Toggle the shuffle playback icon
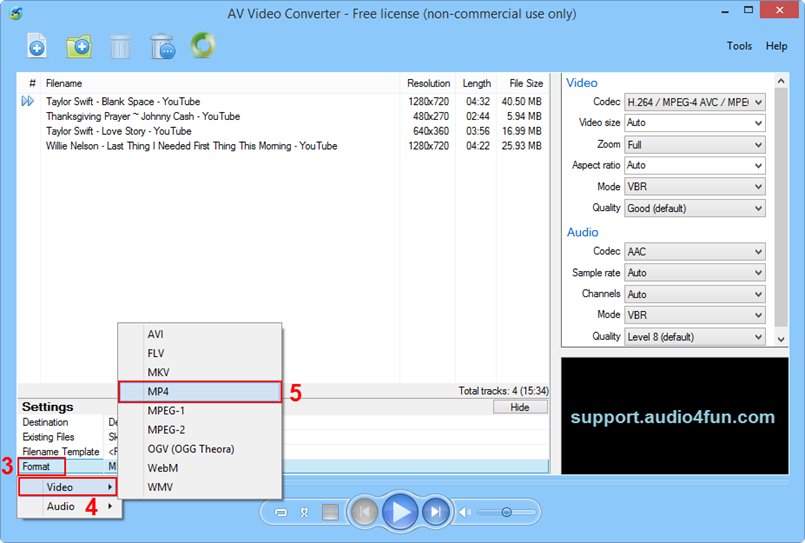The height and width of the screenshot is (543, 805). pos(304,512)
